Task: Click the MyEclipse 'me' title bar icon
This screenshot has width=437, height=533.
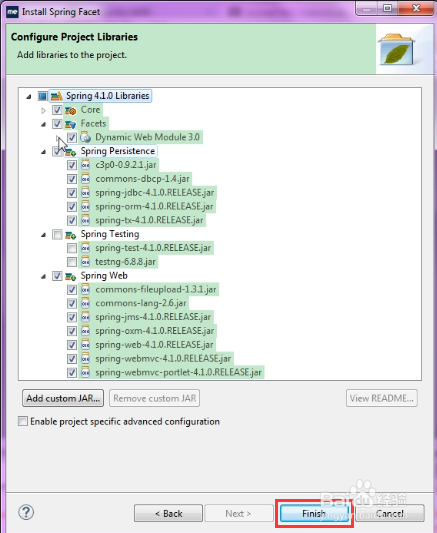Action: click(12, 12)
